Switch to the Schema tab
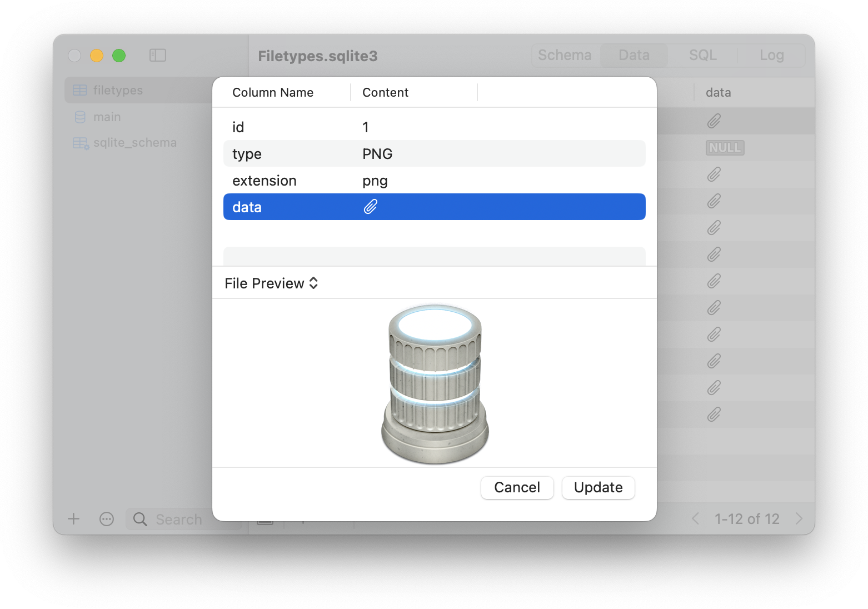Image resolution: width=868 pixels, height=609 pixels. tap(565, 55)
